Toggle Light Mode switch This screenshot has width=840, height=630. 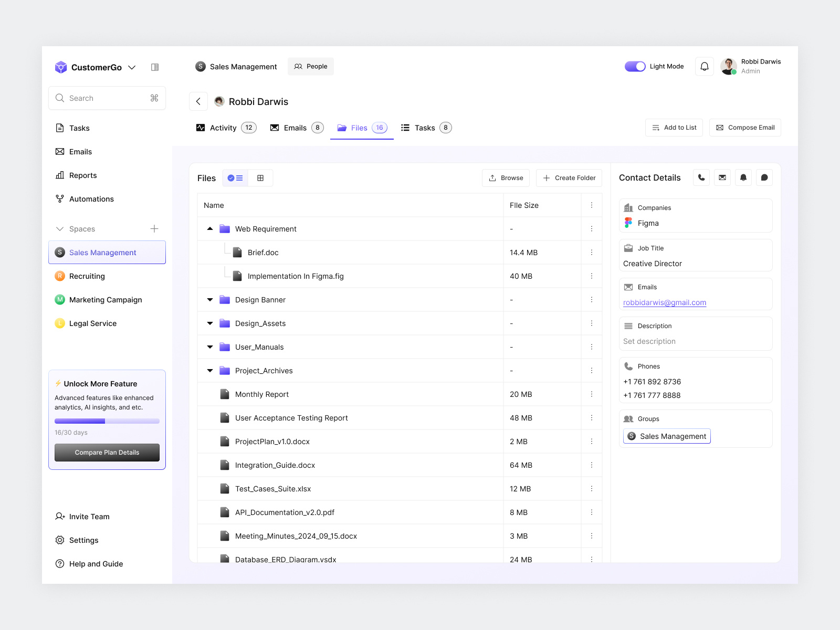pyautogui.click(x=635, y=66)
